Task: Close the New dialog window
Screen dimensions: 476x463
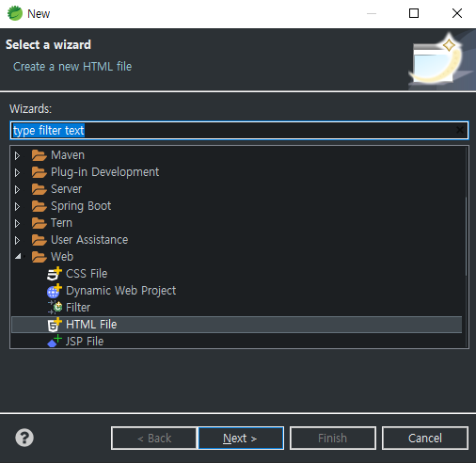Action: (x=457, y=13)
